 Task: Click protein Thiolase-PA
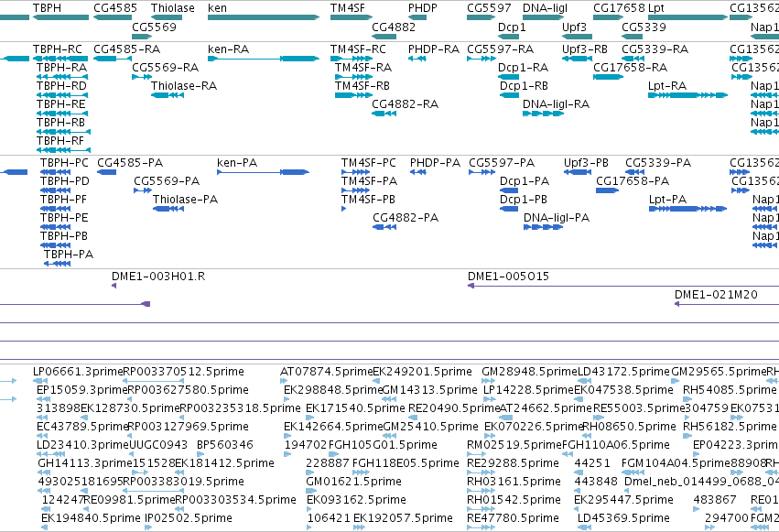point(185,200)
